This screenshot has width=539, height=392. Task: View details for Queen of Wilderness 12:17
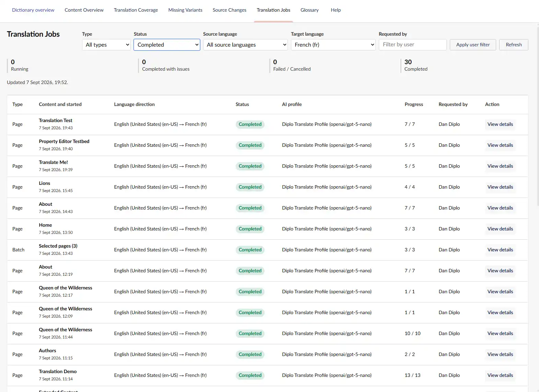[x=500, y=292]
